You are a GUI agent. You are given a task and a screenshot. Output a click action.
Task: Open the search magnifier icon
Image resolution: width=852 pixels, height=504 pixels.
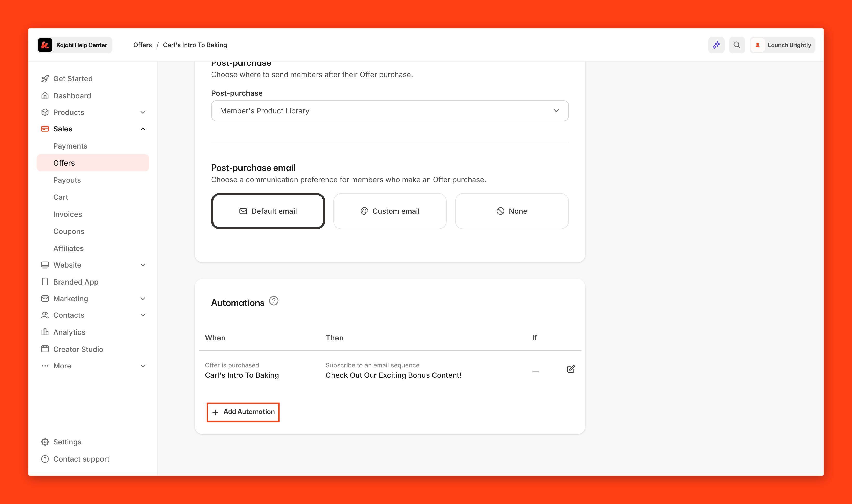pos(737,45)
